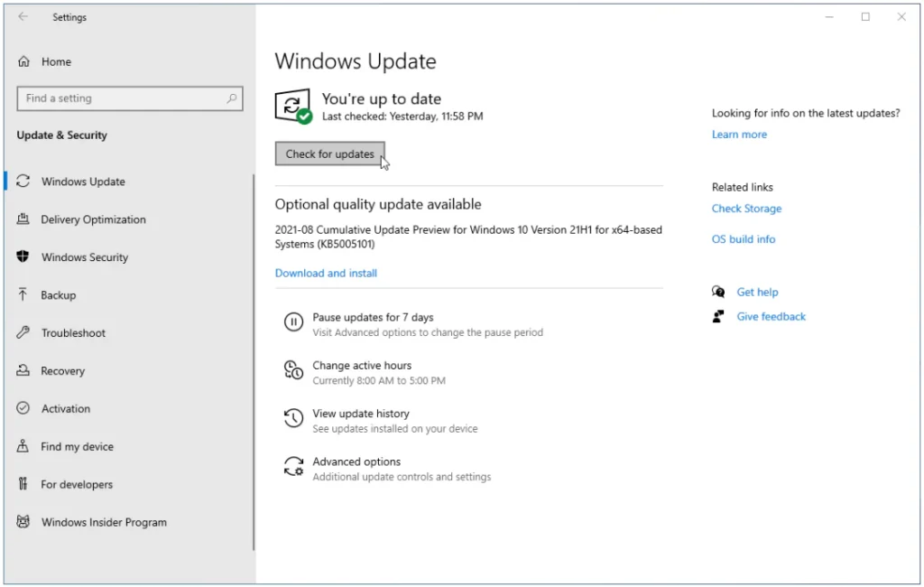The width and height of the screenshot is (924, 587).
Task: Click the Advanced options gear-arrows icon
Action: pos(293,467)
